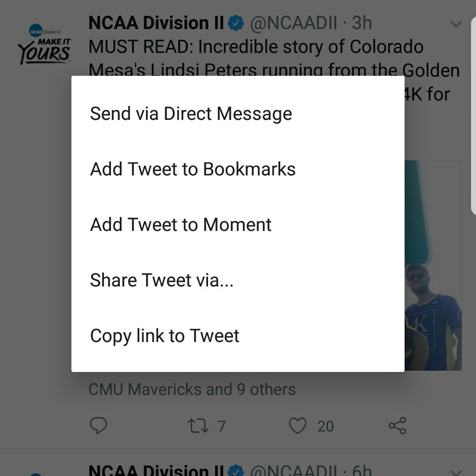Open the NCAA Division II account name
Image resolution: width=476 pixels, height=476 pixels.
click(x=156, y=23)
